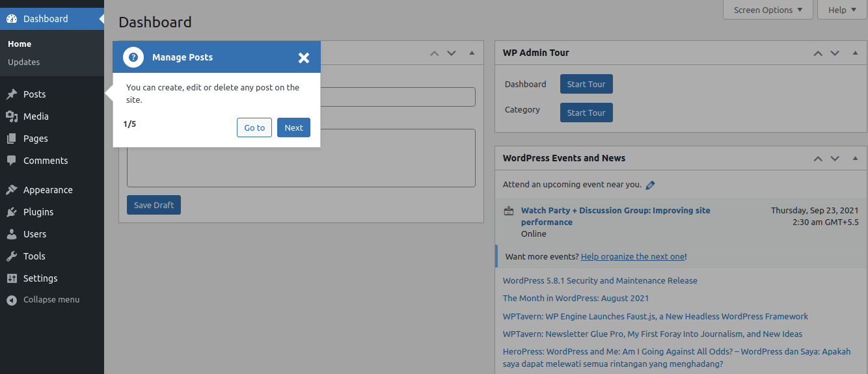Collapse the WP Admin Tour panel
Viewport: 868px width, 374px height.
pyautogui.click(x=855, y=53)
